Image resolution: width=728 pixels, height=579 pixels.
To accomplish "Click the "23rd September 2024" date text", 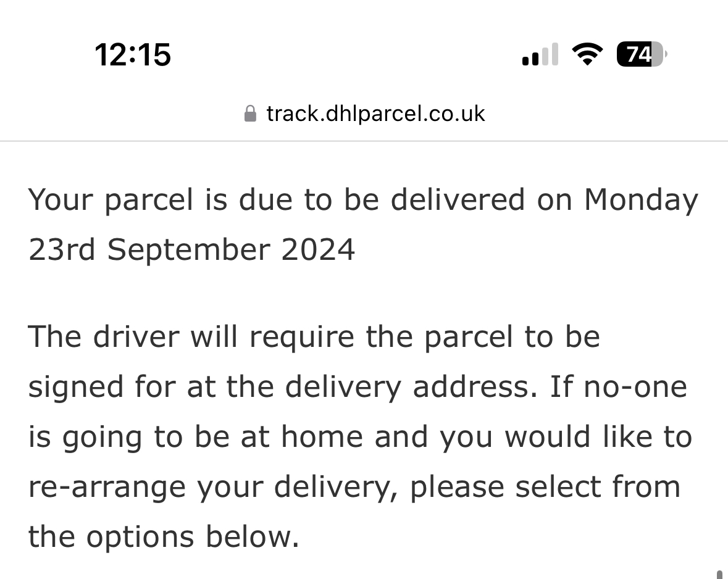I will (191, 250).
